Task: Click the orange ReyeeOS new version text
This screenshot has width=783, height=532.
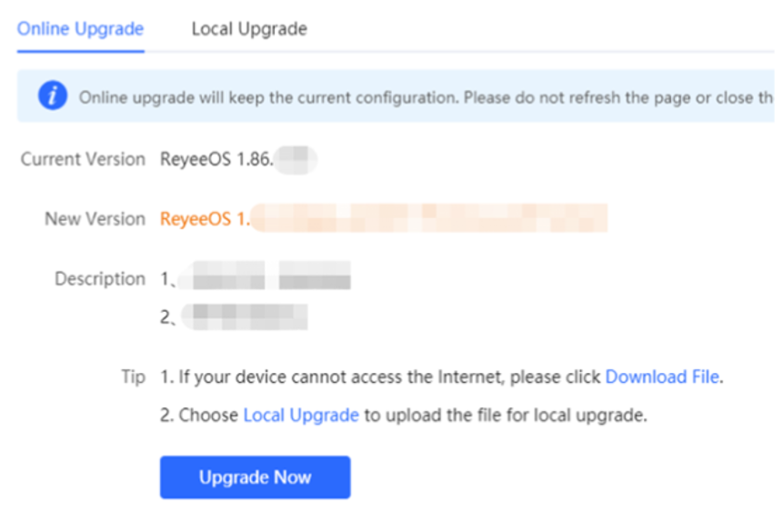Action: [x=205, y=219]
